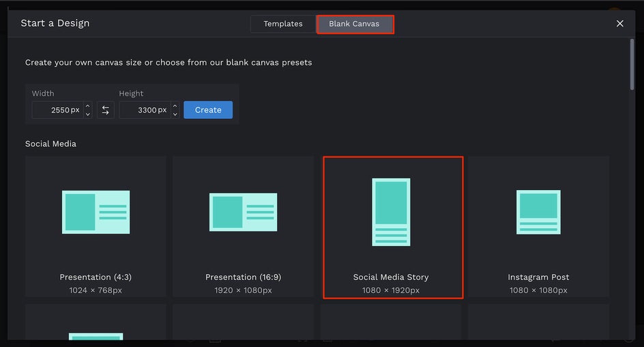The image size is (644, 347).
Task: Click the Social Media Story label text
Action: pyautogui.click(x=391, y=277)
